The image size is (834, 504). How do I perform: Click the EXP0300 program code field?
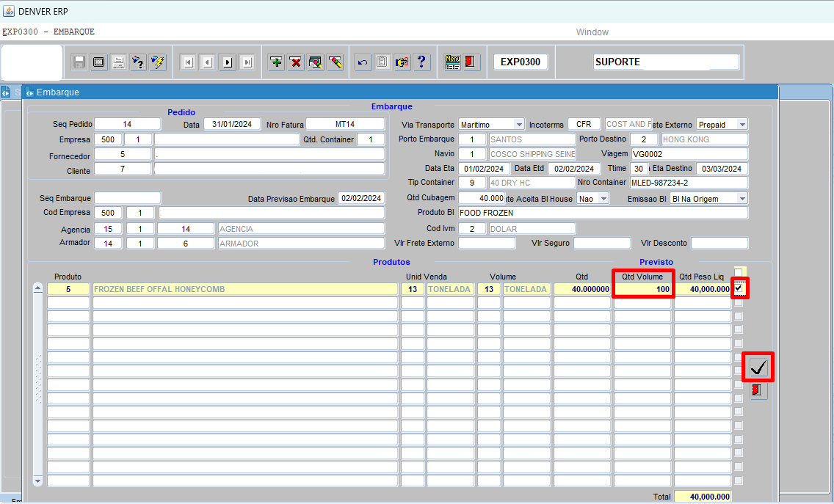coord(521,62)
